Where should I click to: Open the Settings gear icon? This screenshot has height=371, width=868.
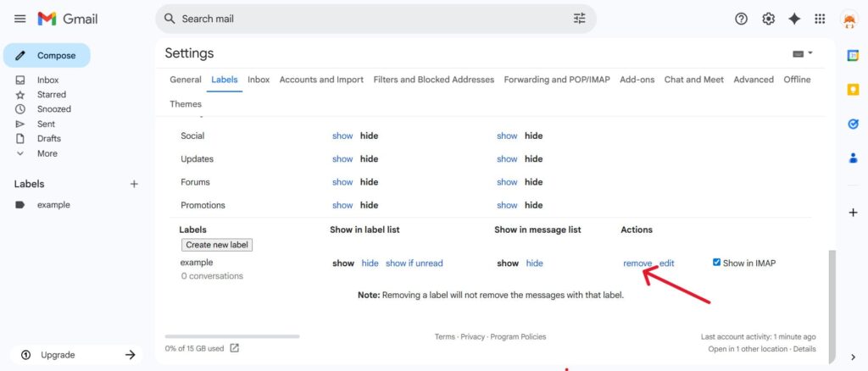[x=768, y=19]
